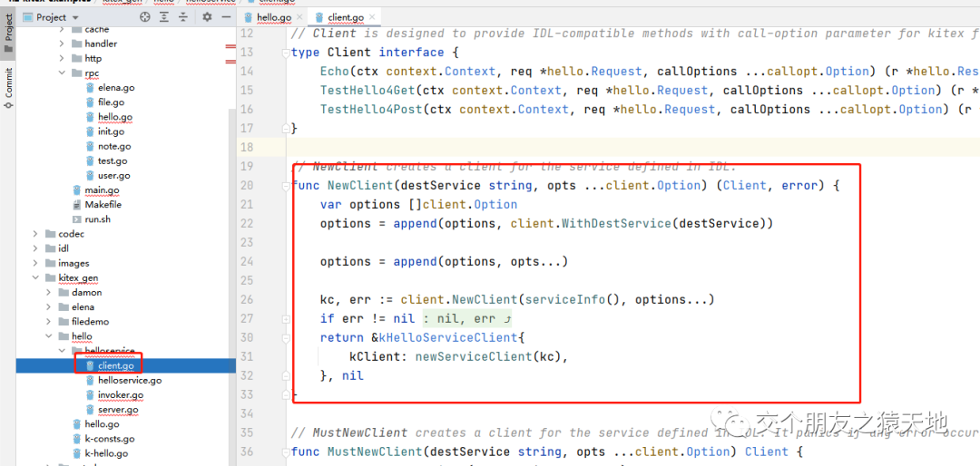Click Go file icon beside file.go
This screenshot has height=466, width=980.
(x=91, y=102)
